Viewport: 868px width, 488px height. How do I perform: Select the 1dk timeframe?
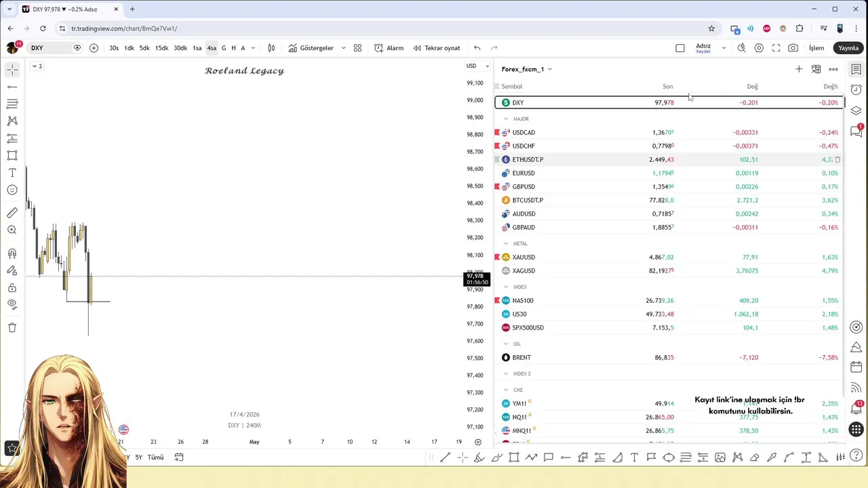129,48
